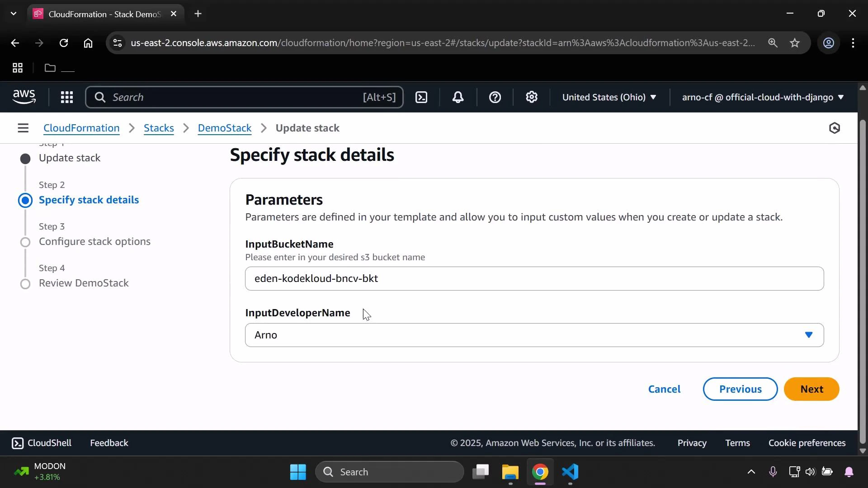Go back in browser history

tap(15, 43)
